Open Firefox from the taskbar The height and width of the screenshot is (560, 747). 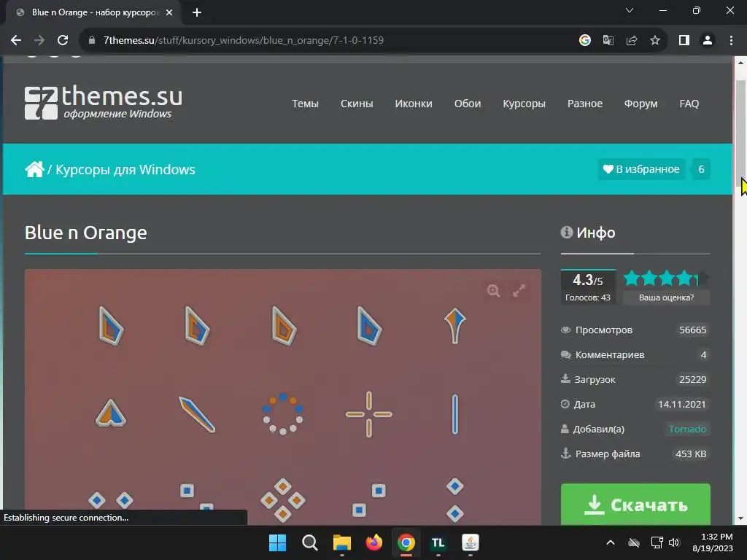374,542
